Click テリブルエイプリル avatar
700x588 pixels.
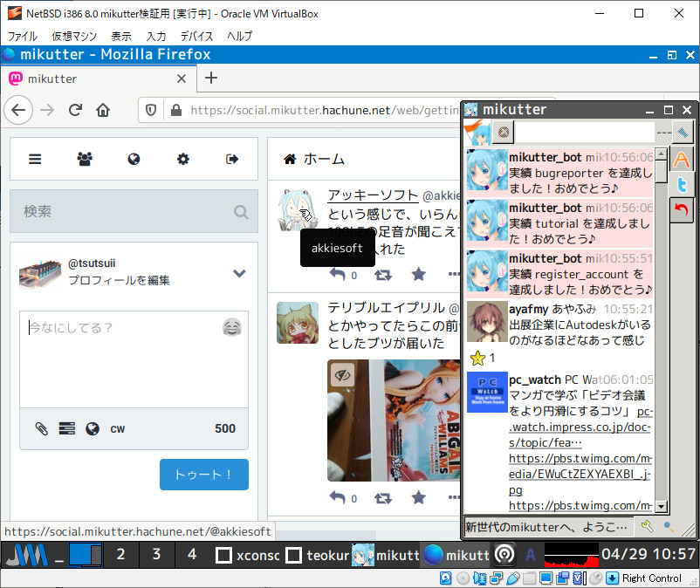298,323
